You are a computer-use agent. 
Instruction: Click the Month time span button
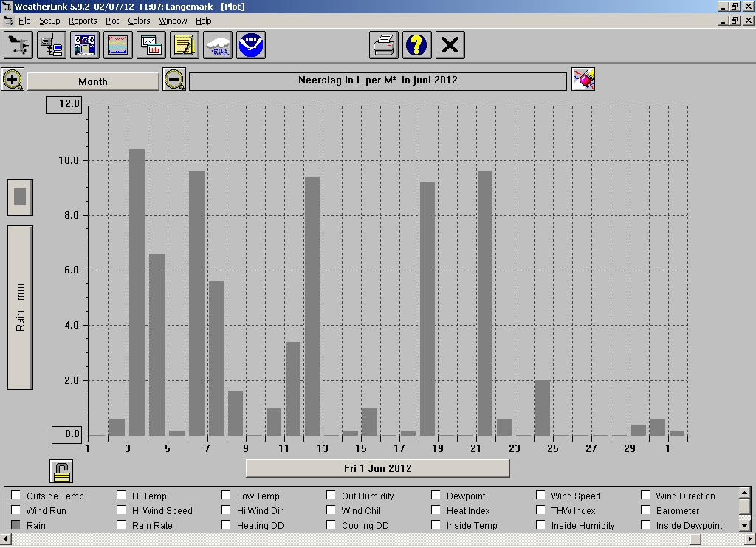93,81
